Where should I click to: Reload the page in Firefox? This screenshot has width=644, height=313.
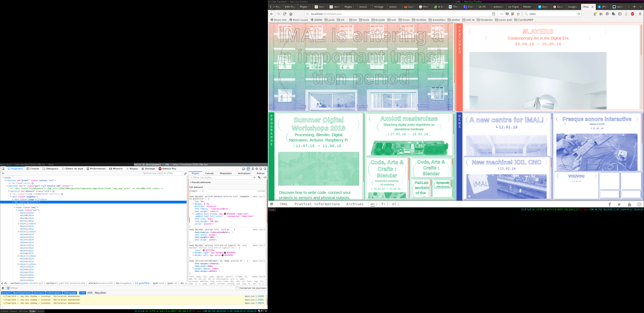[285, 14]
